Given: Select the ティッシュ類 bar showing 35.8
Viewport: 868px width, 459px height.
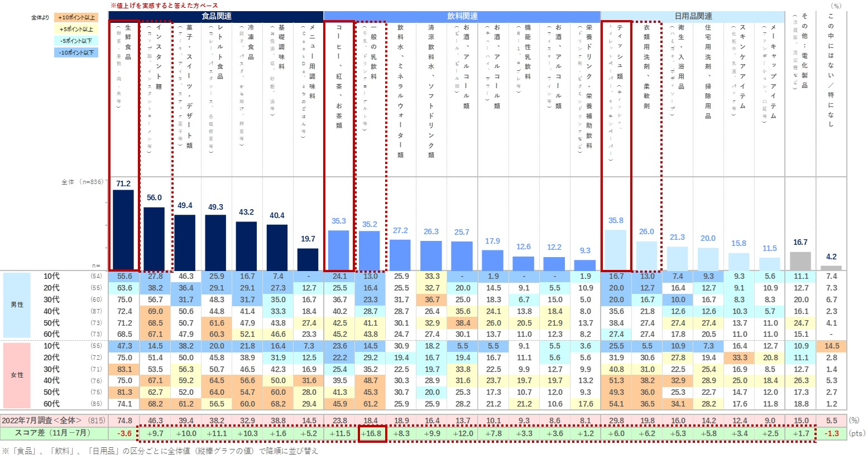Looking at the screenshot, I should click(x=616, y=250).
